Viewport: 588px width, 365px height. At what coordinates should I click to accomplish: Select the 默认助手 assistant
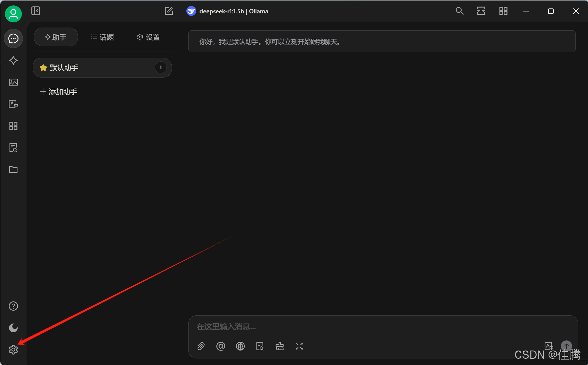click(102, 67)
